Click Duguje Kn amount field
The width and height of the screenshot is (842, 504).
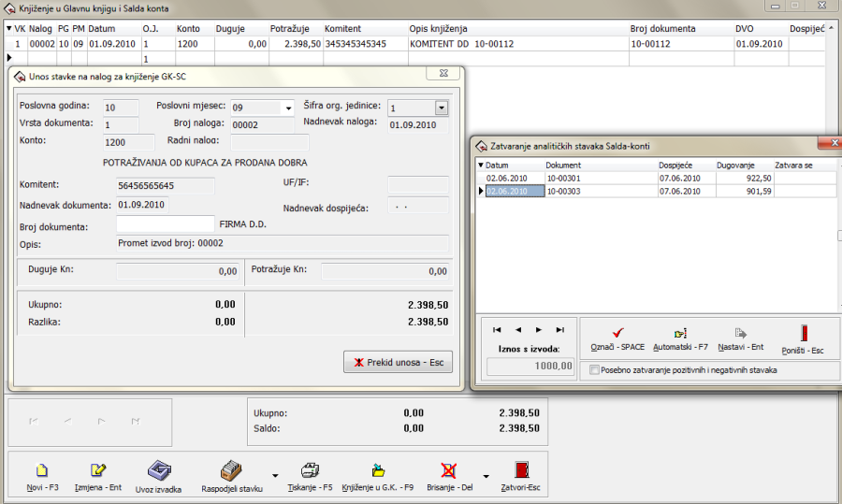click(x=178, y=271)
